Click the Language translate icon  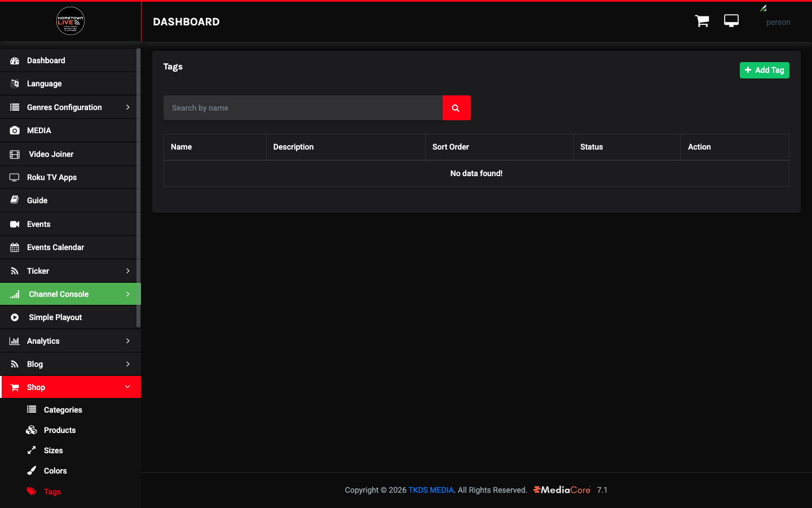click(15, 84)
